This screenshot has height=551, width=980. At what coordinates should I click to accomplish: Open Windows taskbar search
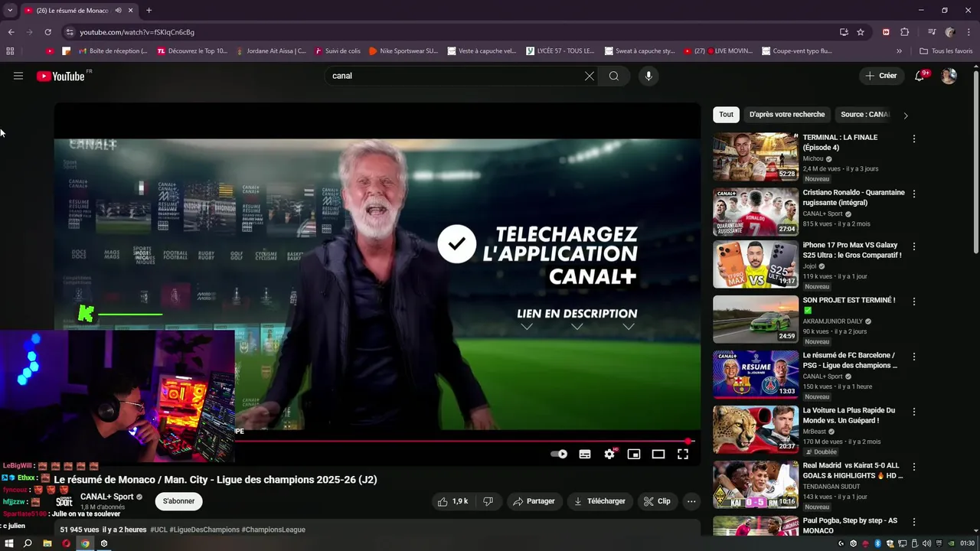point(28,543)
